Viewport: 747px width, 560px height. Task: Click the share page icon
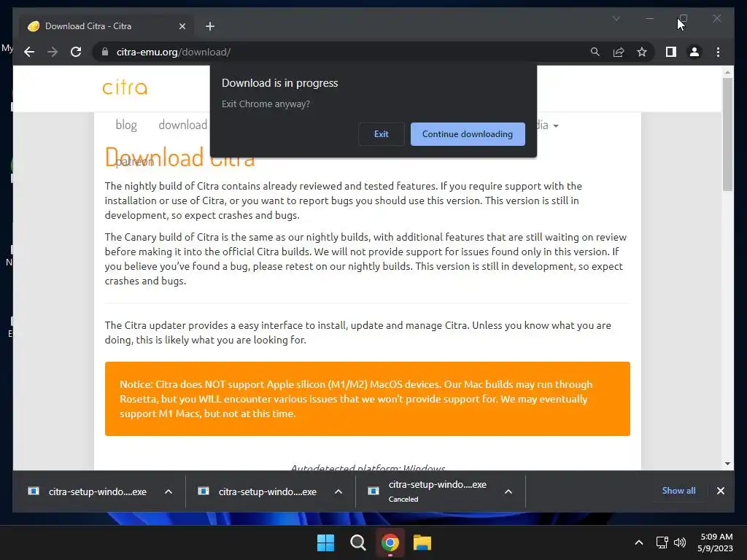click(619, 52)
